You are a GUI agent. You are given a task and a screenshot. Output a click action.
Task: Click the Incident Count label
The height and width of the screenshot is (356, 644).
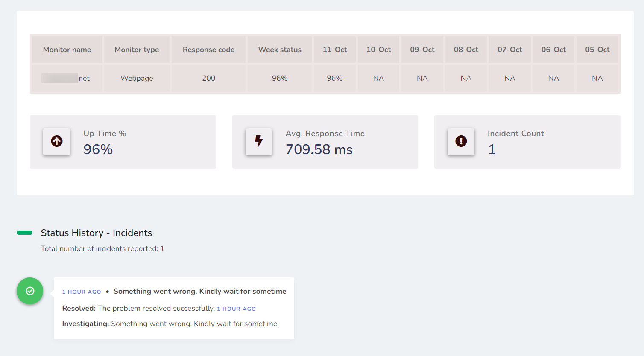(516, 134)
